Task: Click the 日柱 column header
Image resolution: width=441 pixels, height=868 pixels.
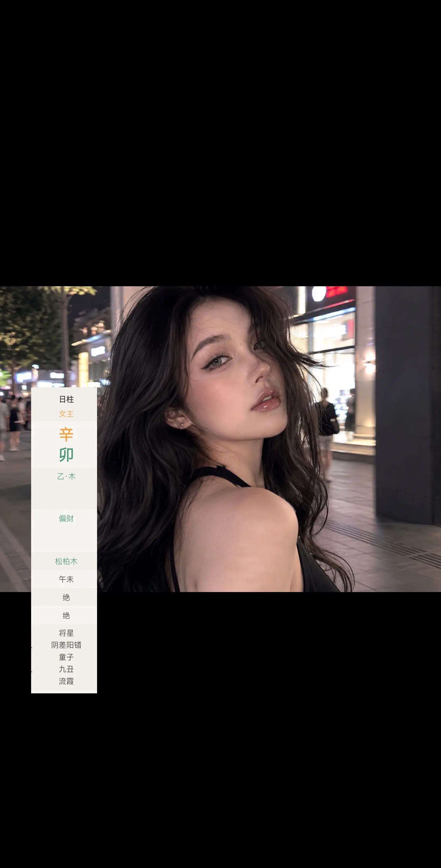Action: tap(66, 399)
